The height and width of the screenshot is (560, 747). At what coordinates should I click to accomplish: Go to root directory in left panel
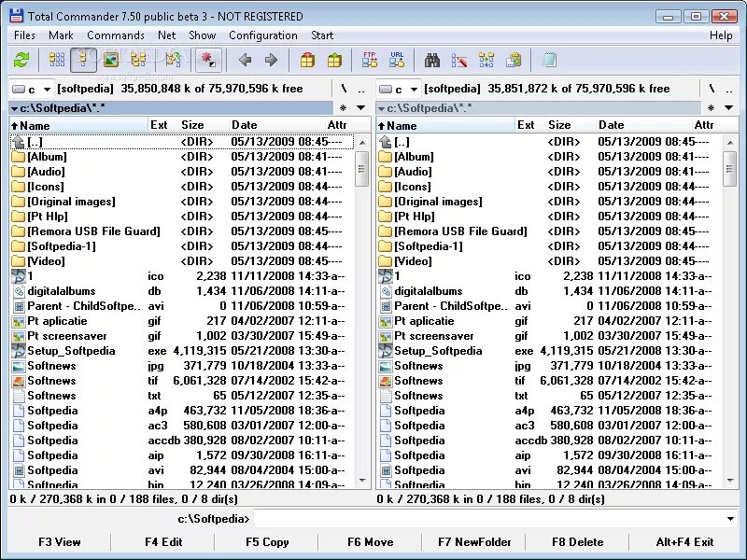[344, 89]
